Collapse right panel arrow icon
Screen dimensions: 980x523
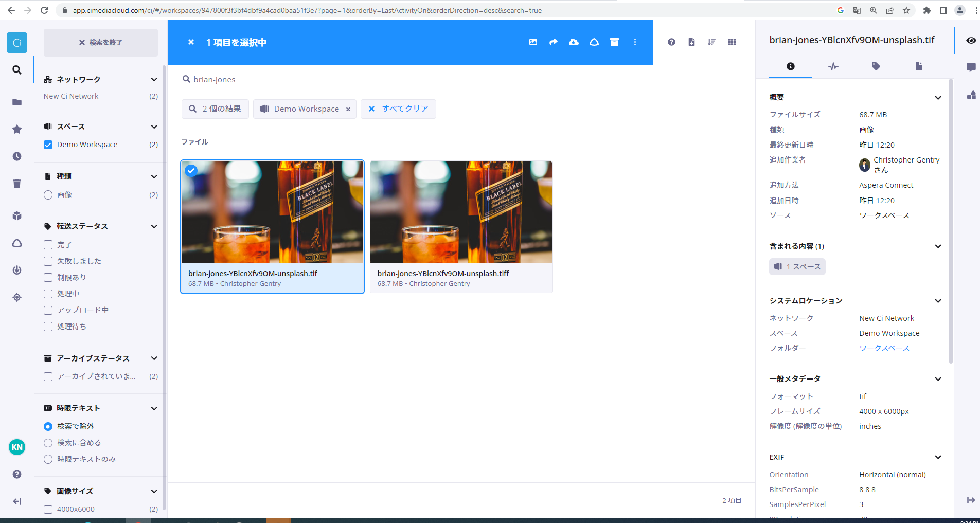(971, 500)
